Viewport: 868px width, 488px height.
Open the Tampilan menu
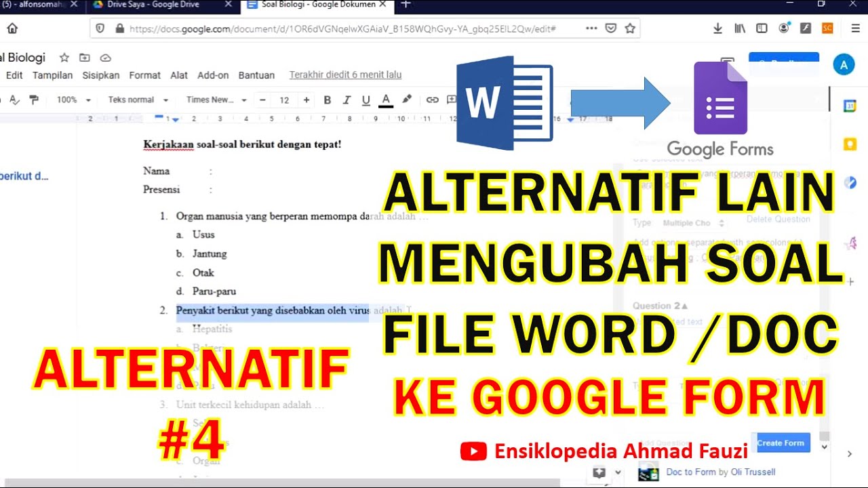pos(52,75)
